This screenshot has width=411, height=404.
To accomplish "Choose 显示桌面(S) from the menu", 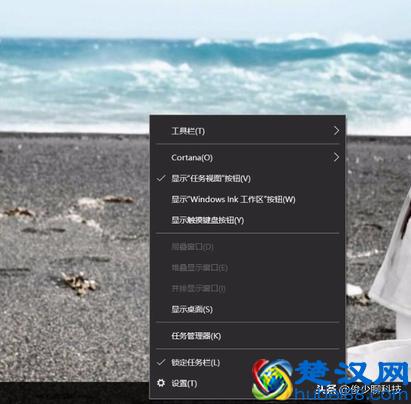I will pos(247,309).
